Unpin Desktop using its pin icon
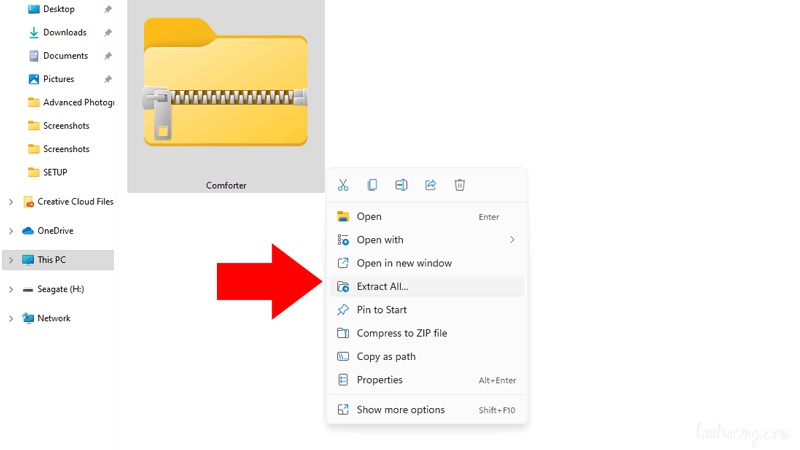Image resolution: width=800 pixels, height=450 pixels. pyautogui.click(x=108, y=9)
